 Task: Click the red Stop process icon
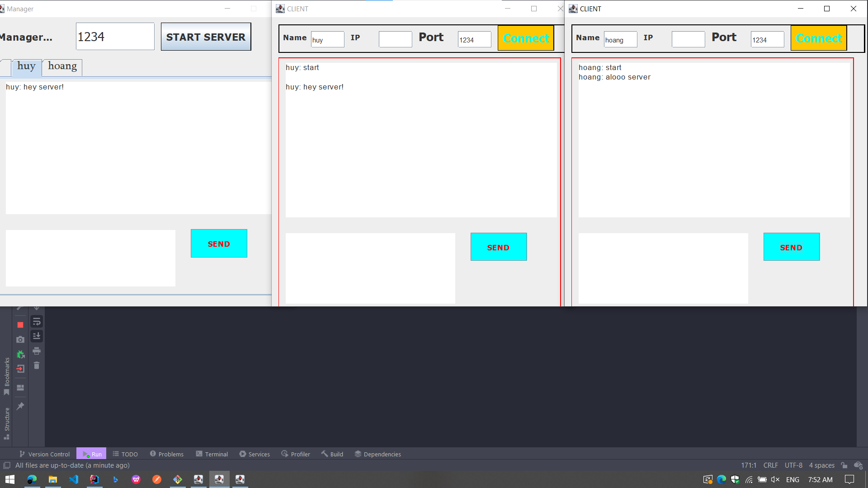click(x=20, y=325)
